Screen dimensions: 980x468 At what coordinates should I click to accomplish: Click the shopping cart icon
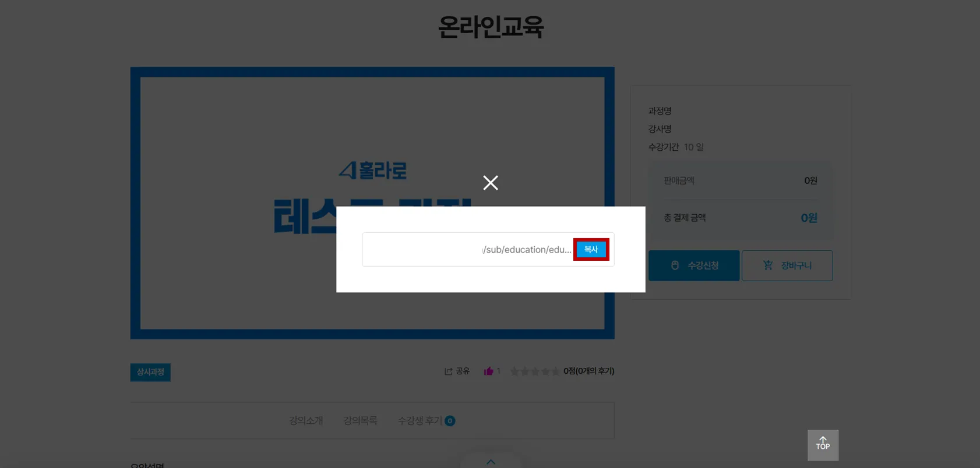[x=768, y=265]
